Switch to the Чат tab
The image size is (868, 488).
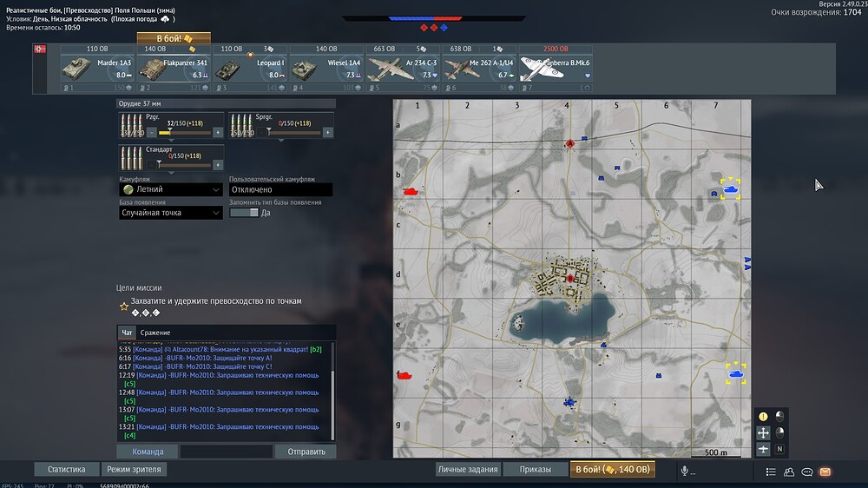pyautogui.click(x=128, y=333)
